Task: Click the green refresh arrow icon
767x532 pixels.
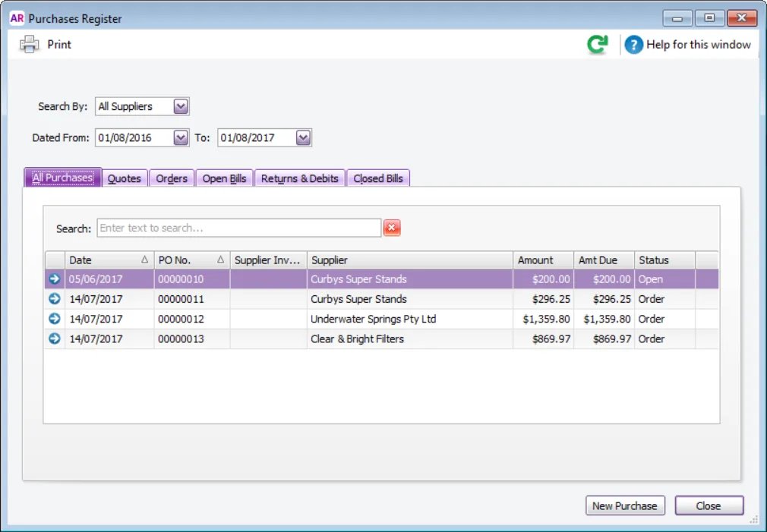Action: coord(597,45)
